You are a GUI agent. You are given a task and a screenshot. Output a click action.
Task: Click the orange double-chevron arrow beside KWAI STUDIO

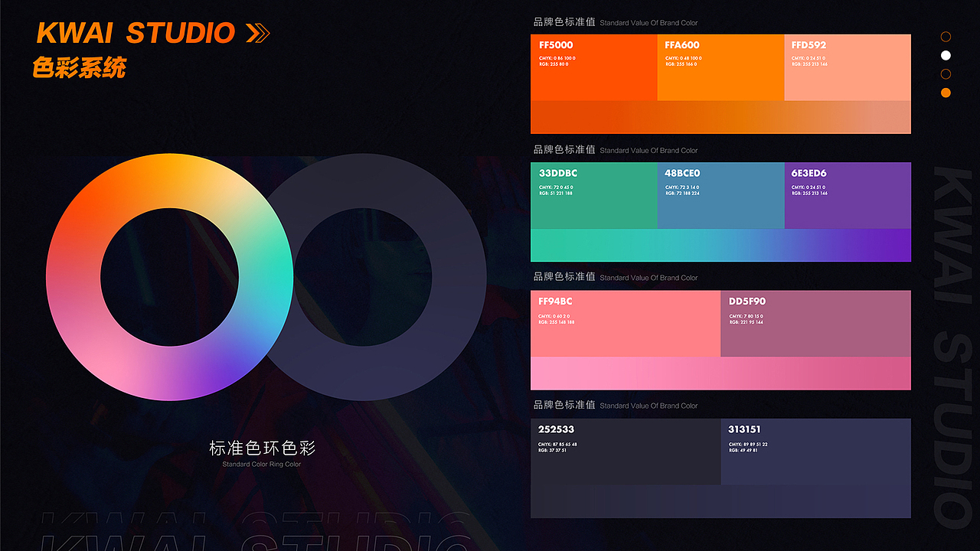pyautogui.click(x=258, y=33)
